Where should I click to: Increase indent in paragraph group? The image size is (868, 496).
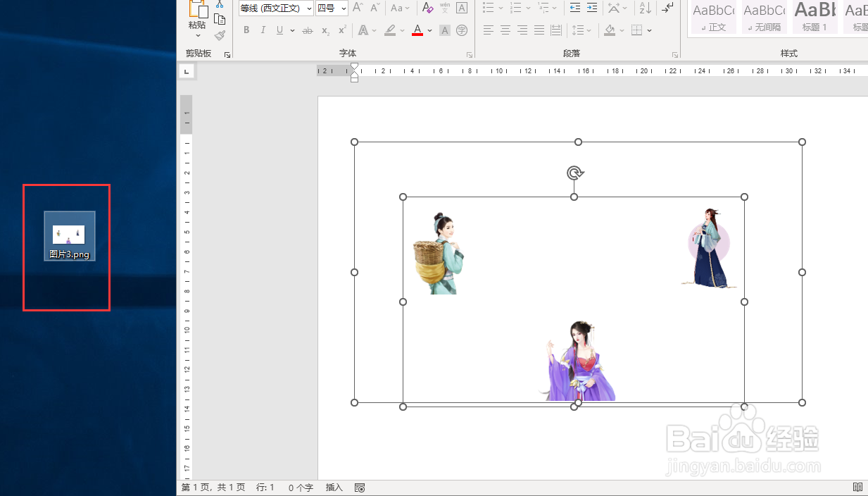tap(592, 8)
